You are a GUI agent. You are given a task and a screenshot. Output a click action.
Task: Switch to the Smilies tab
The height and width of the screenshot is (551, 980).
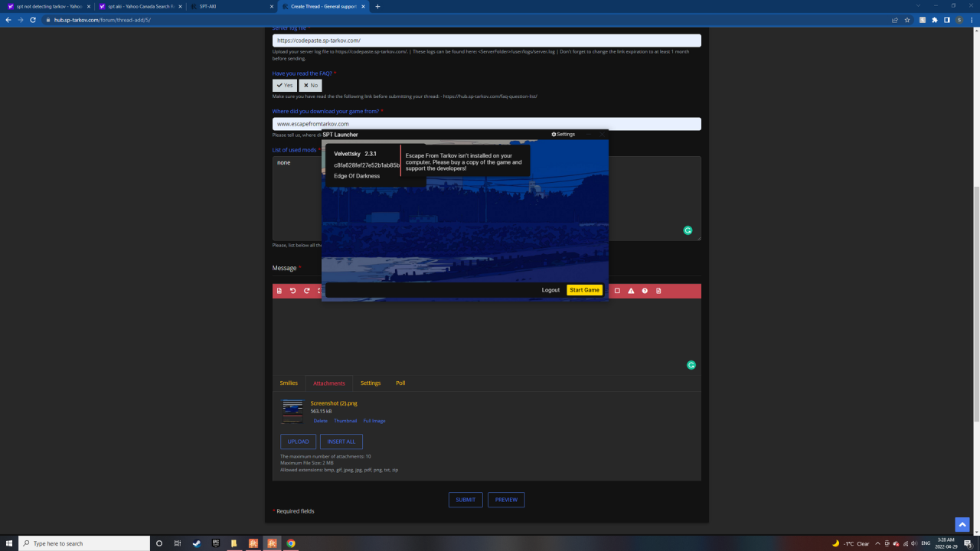coord(289,383)
